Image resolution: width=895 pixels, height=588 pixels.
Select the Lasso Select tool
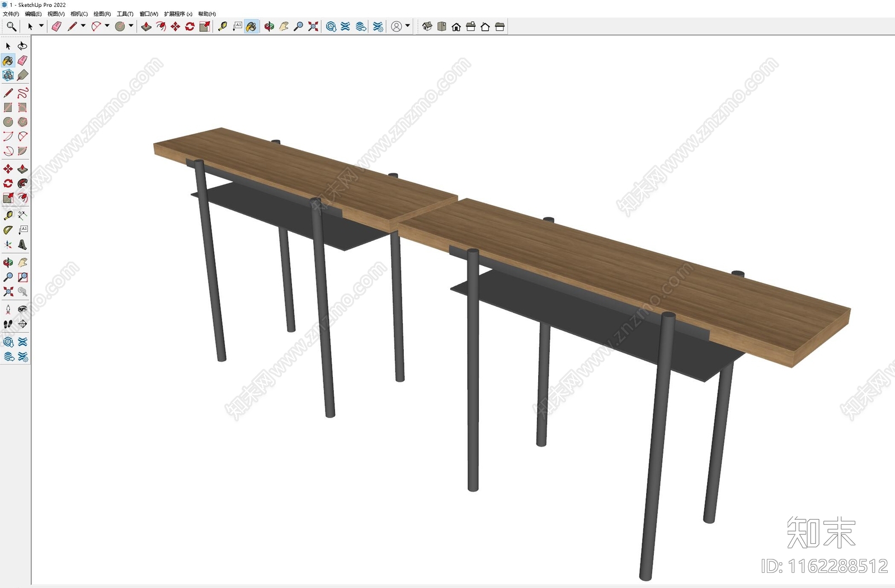pos(22,46)
